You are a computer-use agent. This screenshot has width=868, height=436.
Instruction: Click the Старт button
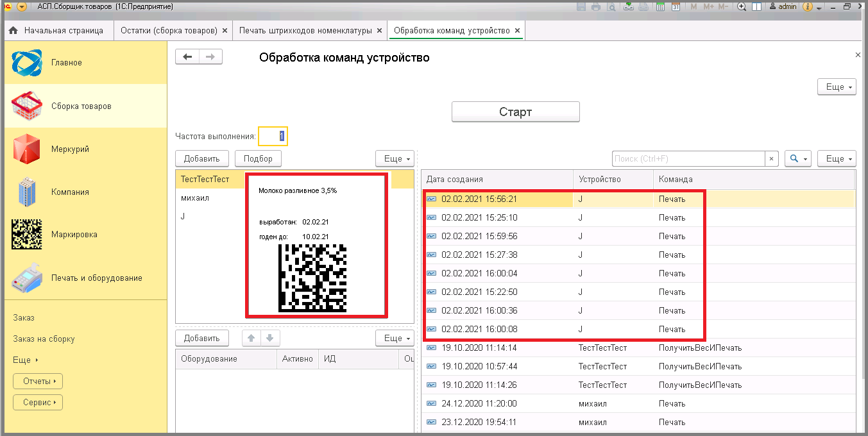point(516,112)
